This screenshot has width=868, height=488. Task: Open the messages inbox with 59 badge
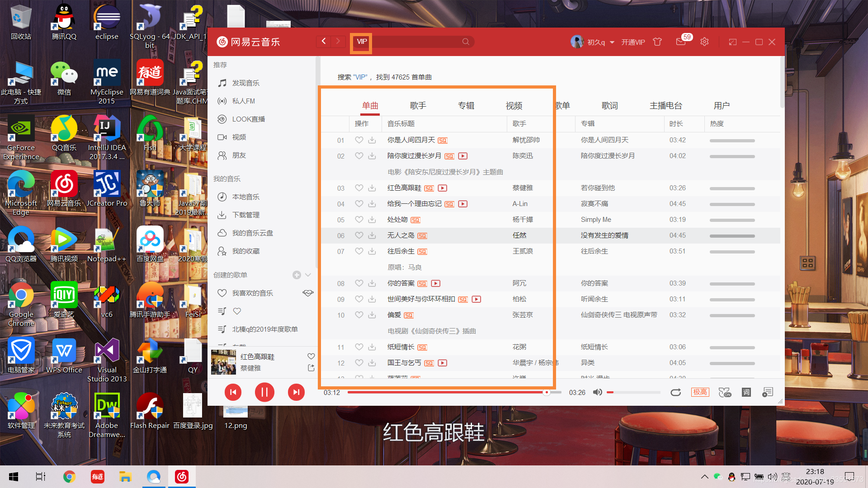tap(681, 42)
